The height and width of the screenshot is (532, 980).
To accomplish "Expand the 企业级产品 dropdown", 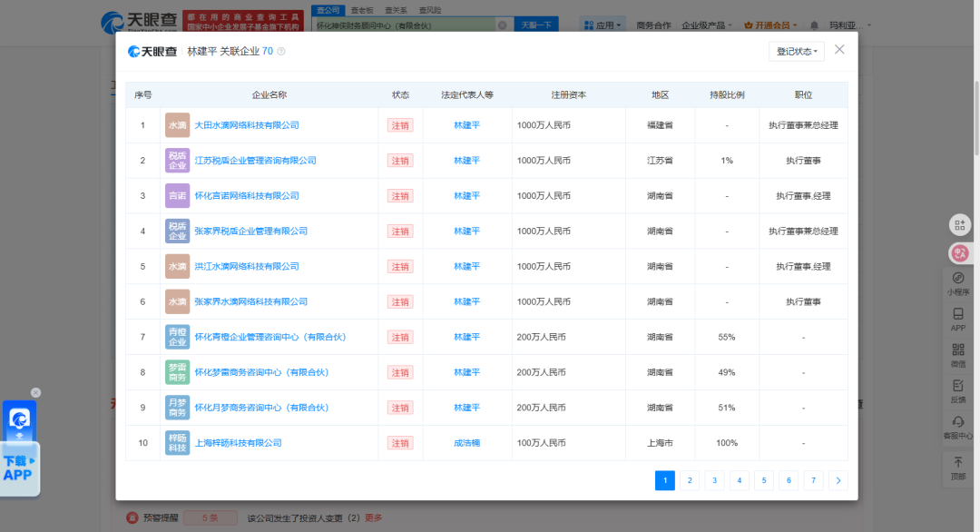I will (708, 25).
